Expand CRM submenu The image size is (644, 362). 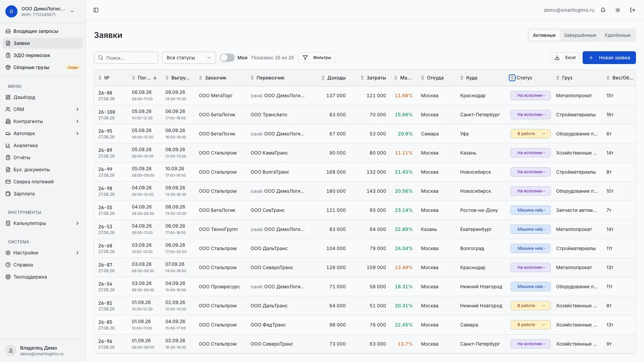pos(77,109)
